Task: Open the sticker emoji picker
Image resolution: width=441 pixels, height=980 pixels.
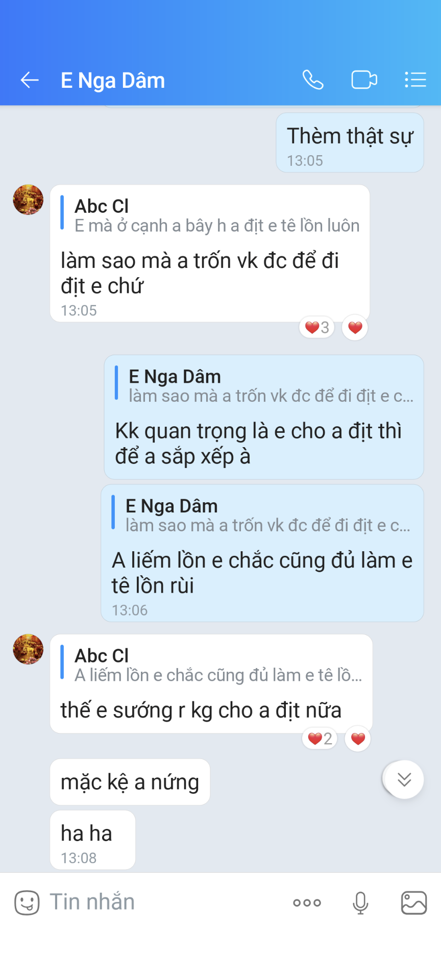Action: (x=27, y=902)
